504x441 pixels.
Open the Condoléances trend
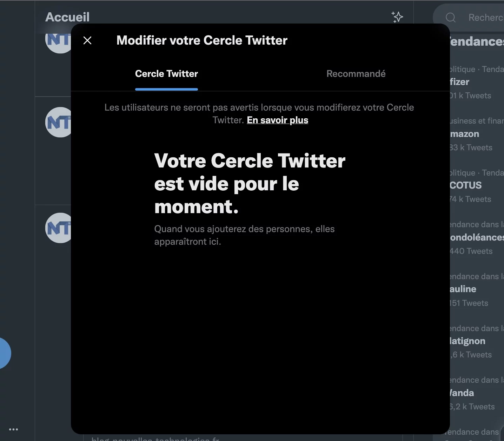pos(476,237)
